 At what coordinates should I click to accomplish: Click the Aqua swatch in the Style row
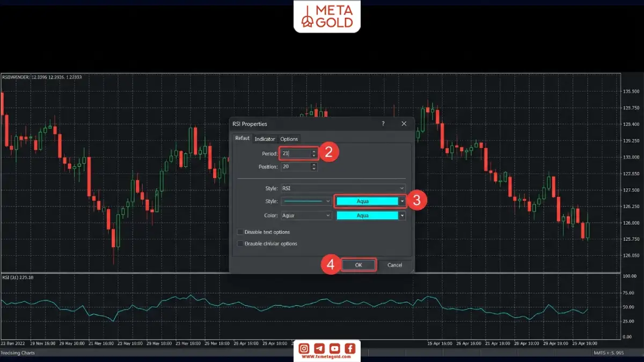pos(367,201)
